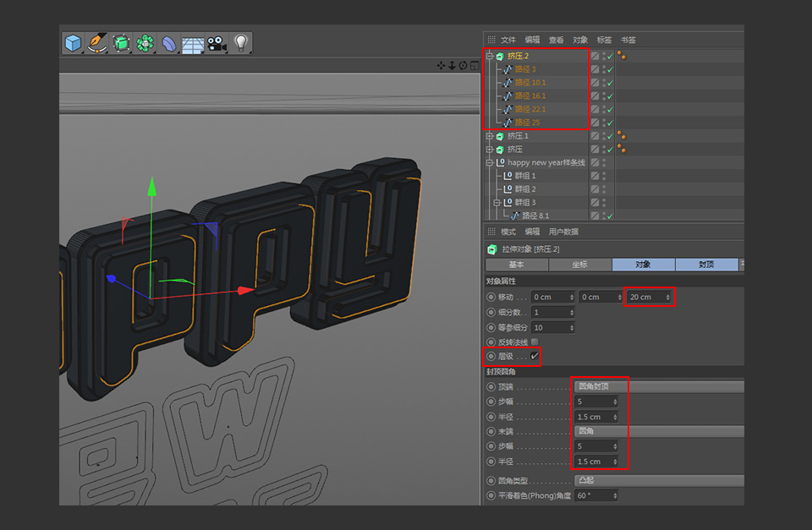This screenshot has width=812, height=530.
Task: Click the 等参细分 value 10 field
Action: (x=553, y=328)
